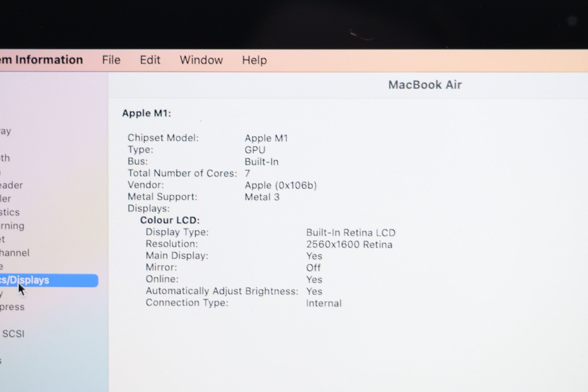Click the 'Apple M1:' section heading
This screenshot has width=588, height=392.
click(147, 113)
